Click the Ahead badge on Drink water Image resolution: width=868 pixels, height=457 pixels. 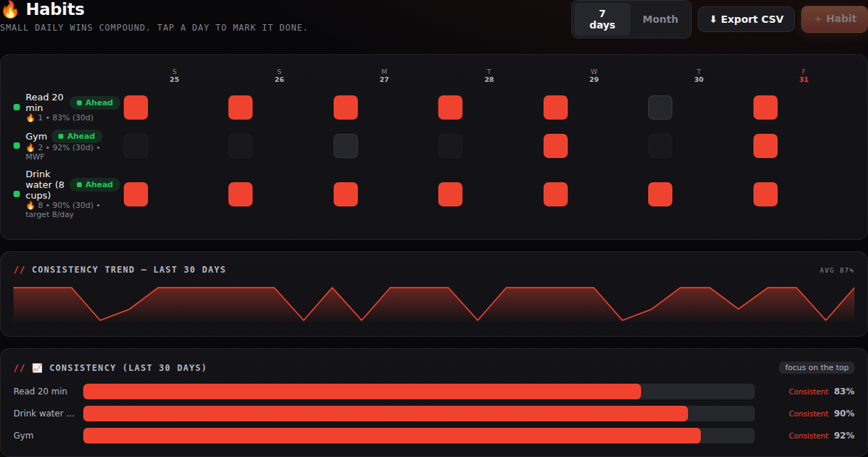point(95,184)
